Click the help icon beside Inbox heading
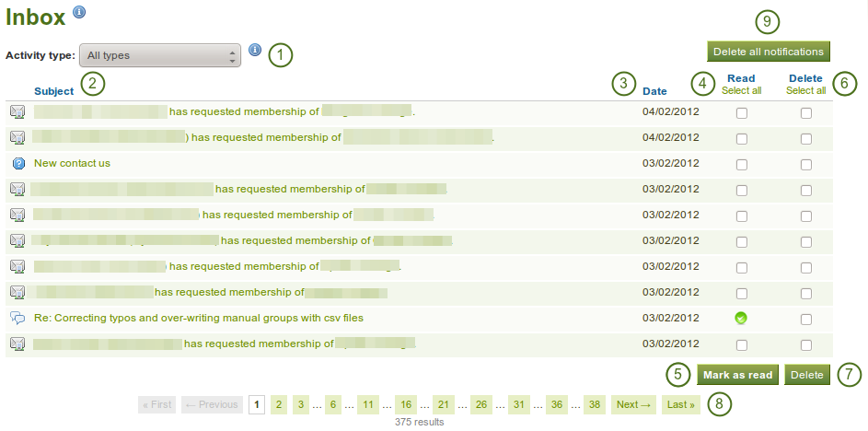The image size is (868, 431). [79, 12]
